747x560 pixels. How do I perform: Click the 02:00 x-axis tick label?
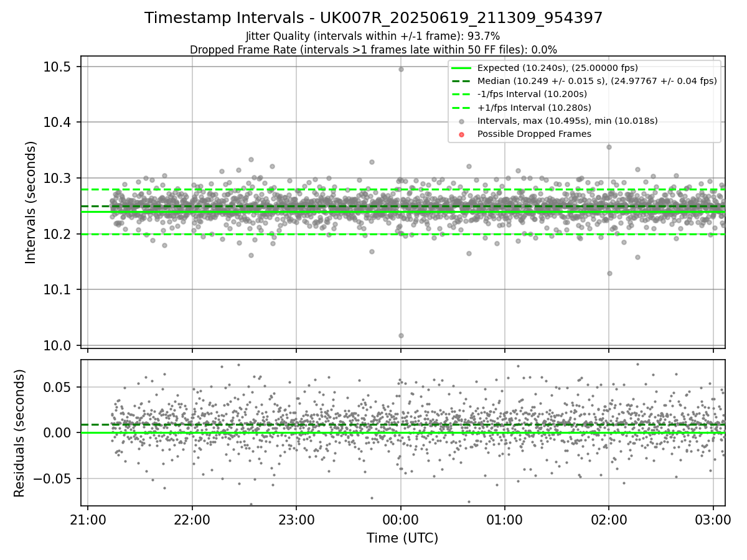click(x=609, y=518)
